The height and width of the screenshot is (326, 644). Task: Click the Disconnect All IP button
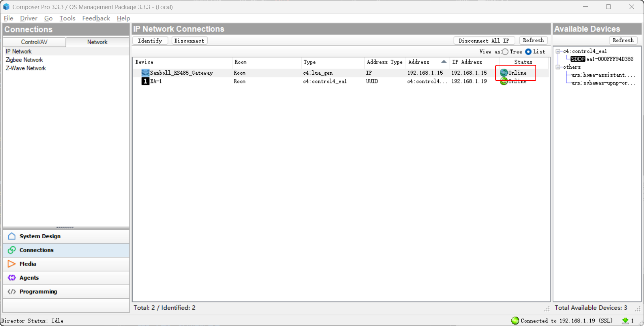pos(484,40)
